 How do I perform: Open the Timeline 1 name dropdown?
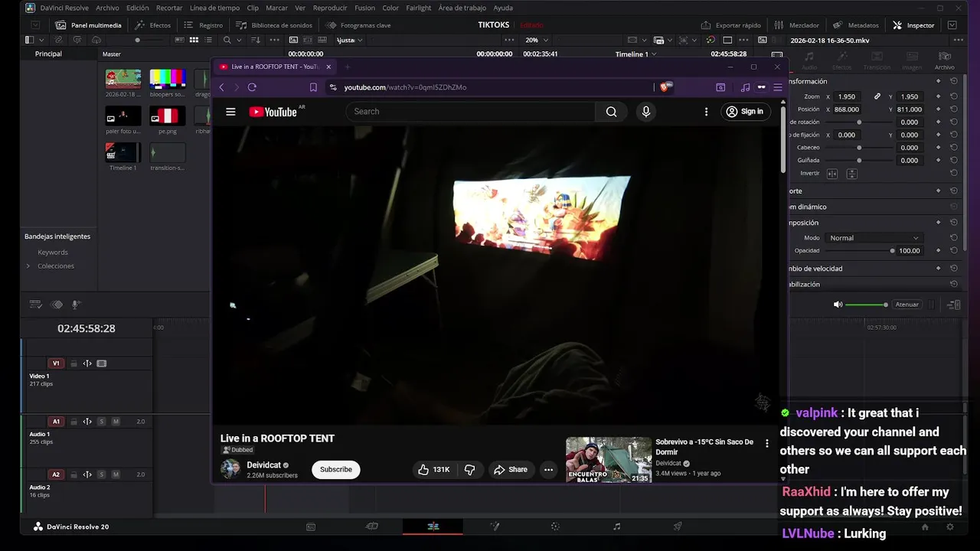[636, 54]
